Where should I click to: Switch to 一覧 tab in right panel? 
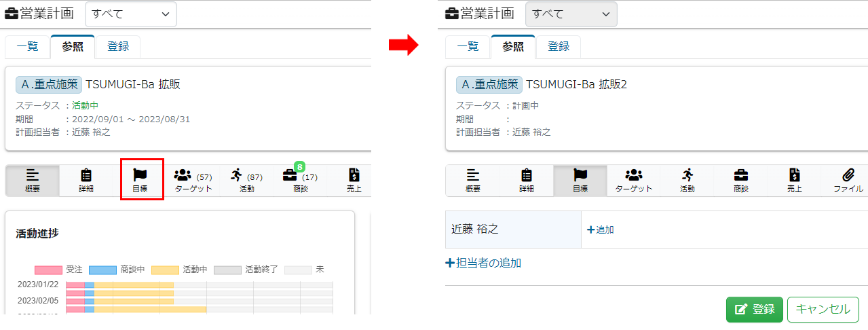coord(468,47)
